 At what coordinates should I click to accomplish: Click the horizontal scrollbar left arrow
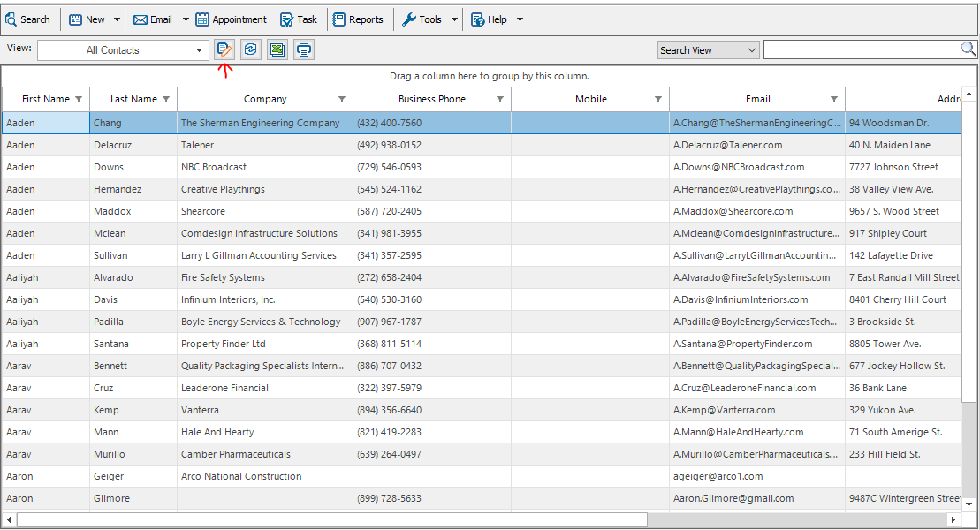[x=9, y=520]
